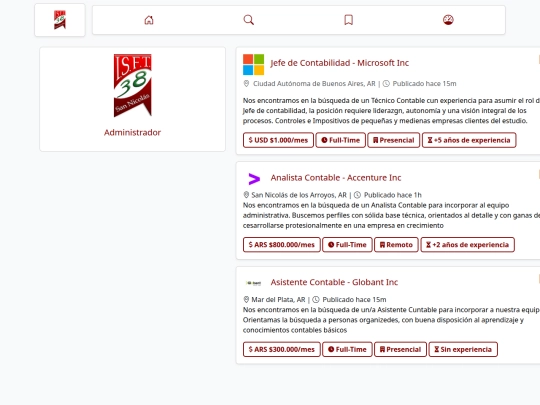This screenshot has width=540, height=405.
Task: Click Full-Time tag on Globant job
Action: tap(347, 349)
